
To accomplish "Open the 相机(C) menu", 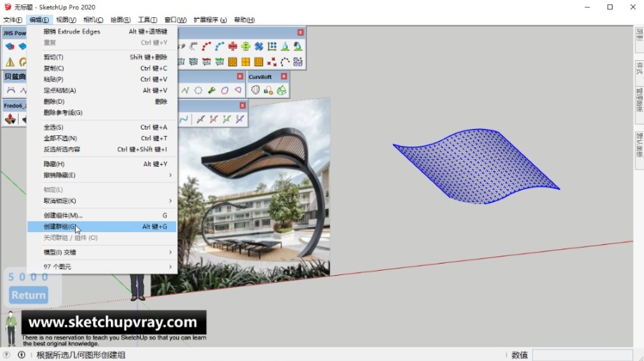I will [93, 20].
